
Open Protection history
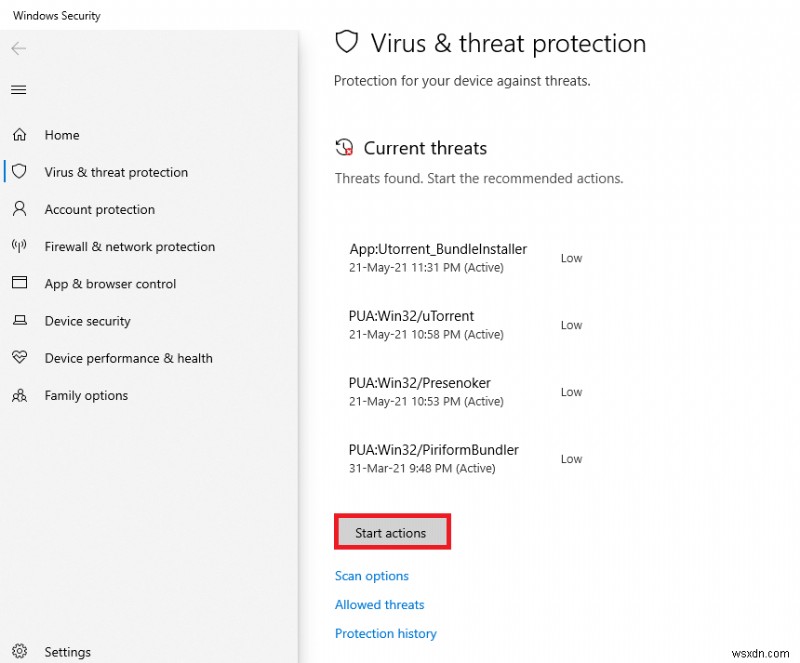(385, 633)
